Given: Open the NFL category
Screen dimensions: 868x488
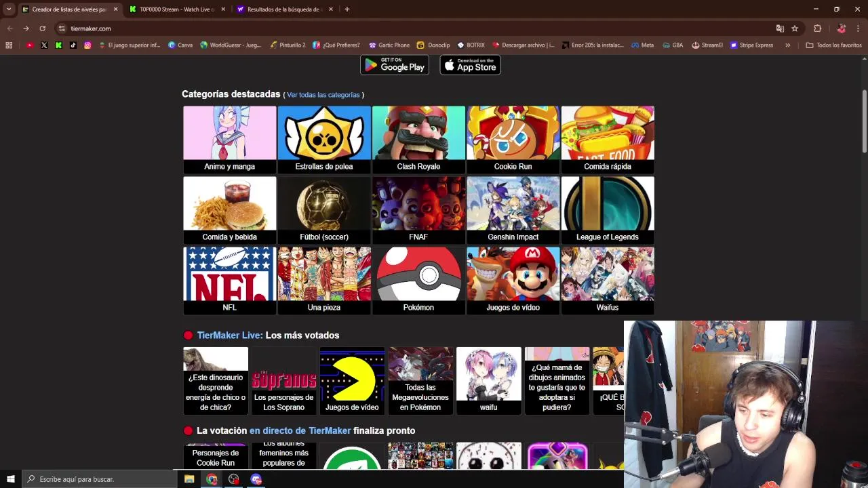Looking at the screenshot, I should 230,281.
